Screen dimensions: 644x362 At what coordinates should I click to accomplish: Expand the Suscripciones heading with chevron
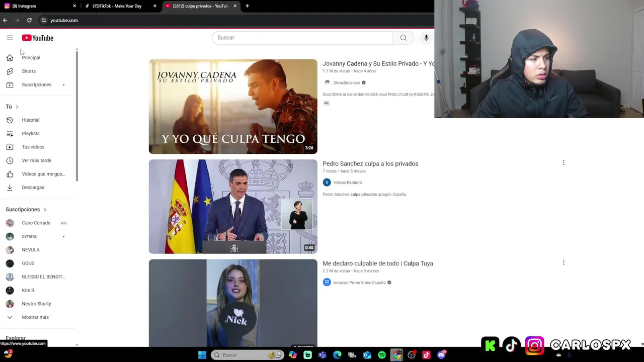[x=26, y=210]
